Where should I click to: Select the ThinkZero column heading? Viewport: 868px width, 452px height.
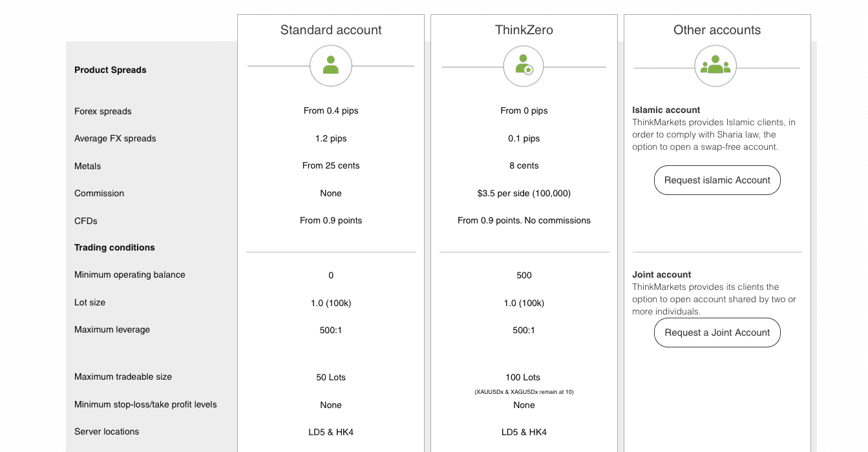coord(524,30)
